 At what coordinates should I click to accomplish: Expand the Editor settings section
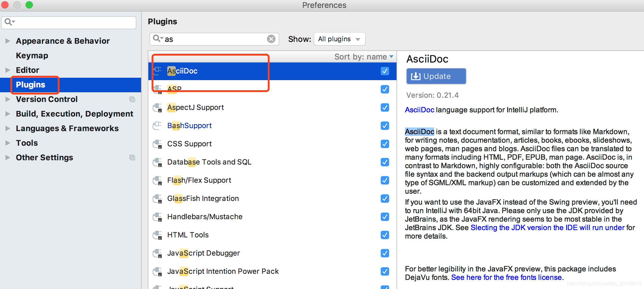coord(8,70)
